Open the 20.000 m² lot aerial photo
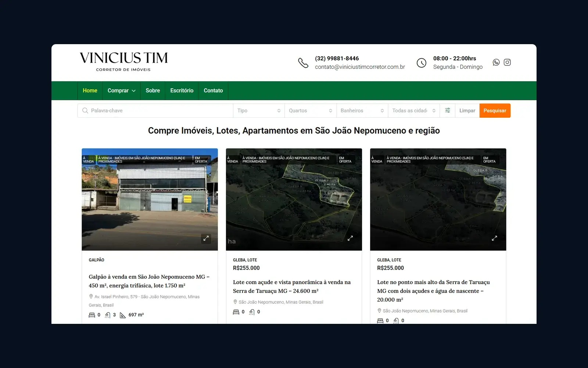Viewport: 588px width, 368px height. point(438,199)
